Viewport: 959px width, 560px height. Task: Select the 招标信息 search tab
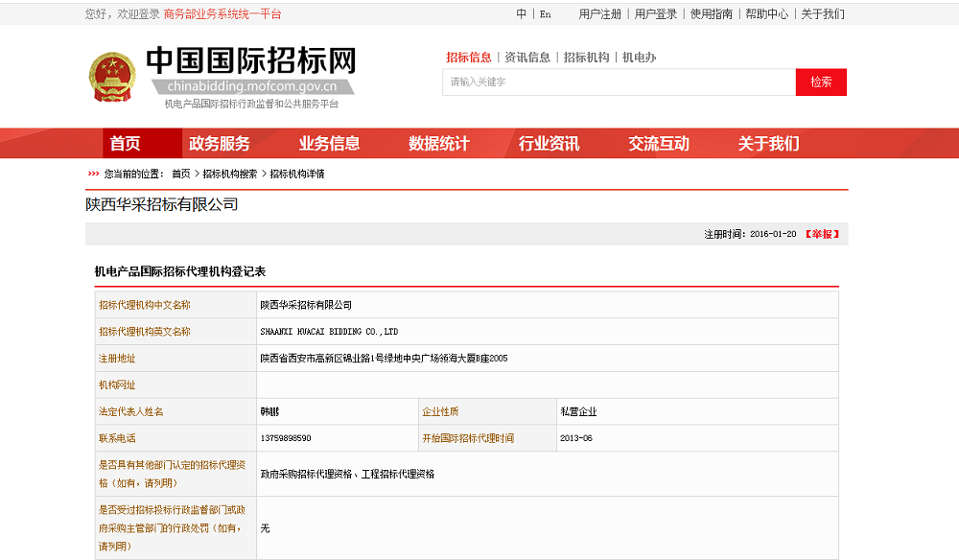point(469,57)
